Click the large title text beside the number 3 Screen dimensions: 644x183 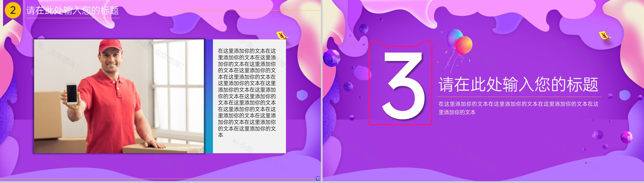click(x=518, y=84)
